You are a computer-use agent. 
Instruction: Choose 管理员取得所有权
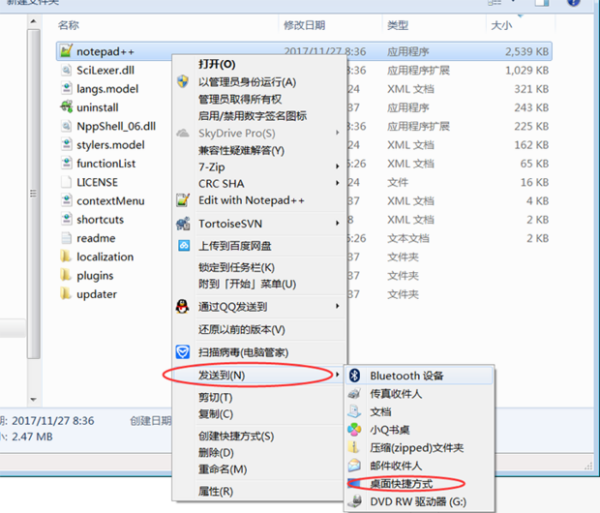(x=240, y=99)
